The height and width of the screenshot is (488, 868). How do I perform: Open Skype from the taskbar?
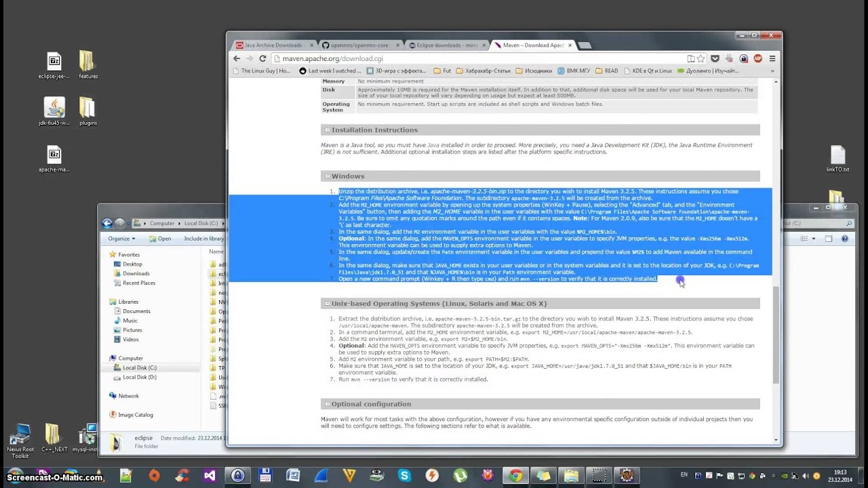click(x=404, y=476)
